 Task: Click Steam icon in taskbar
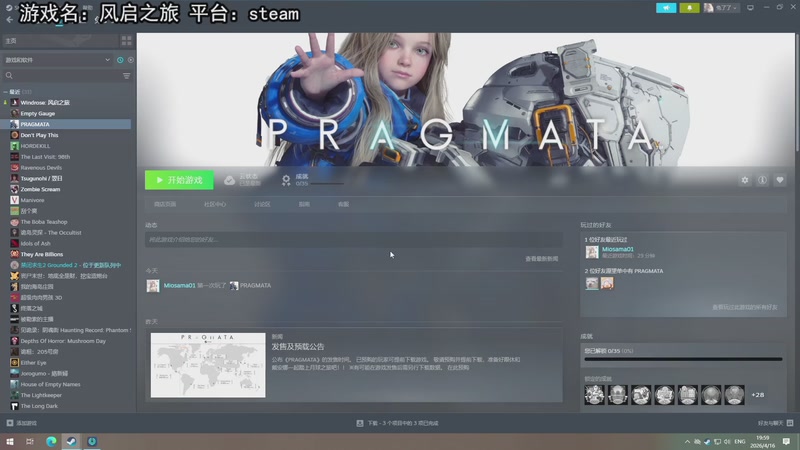71,441
